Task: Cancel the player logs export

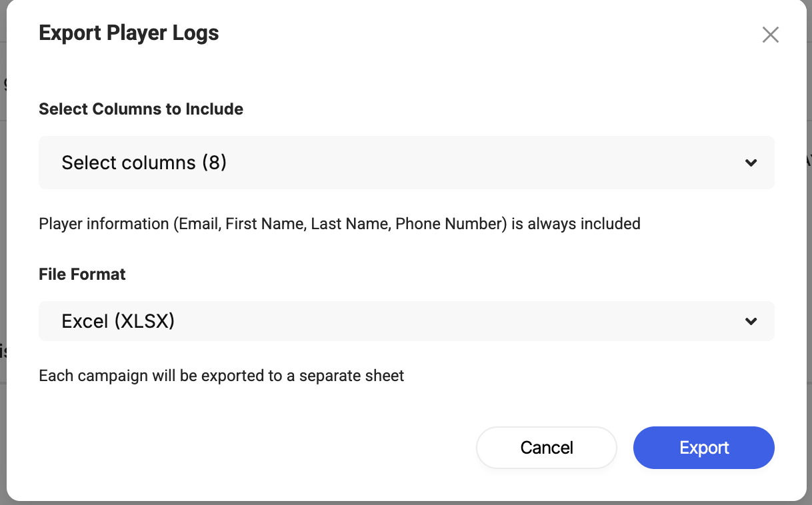Action: 547,448
